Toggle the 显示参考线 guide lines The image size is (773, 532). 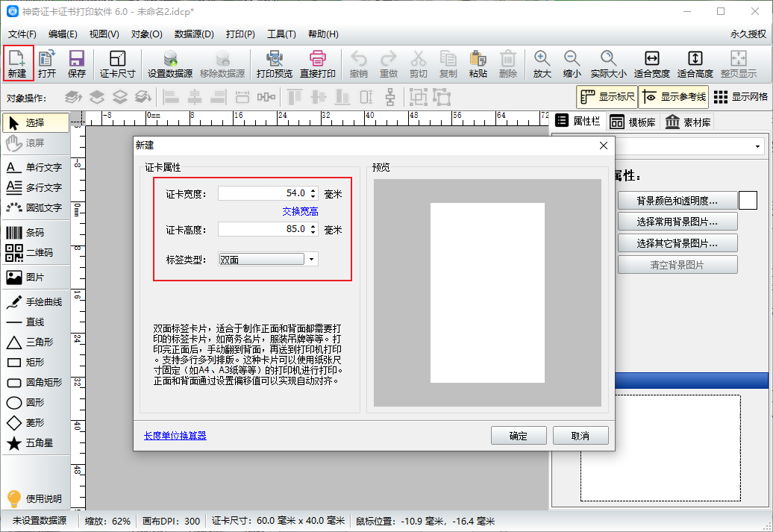click(673, 97)
